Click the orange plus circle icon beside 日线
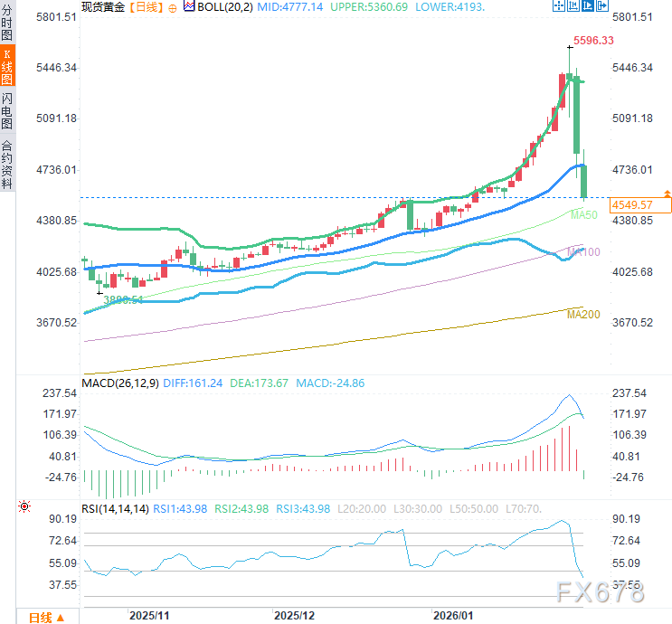672x624 pixels. pos(173,6)
